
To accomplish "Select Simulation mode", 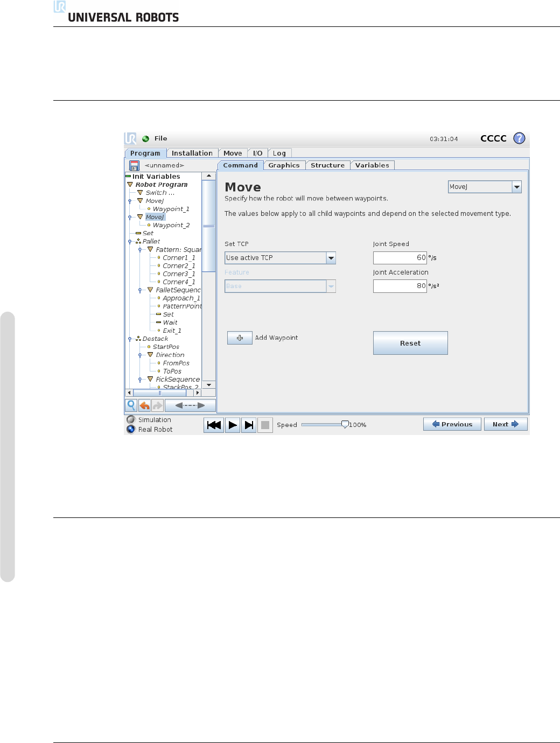I will point(131,419).
